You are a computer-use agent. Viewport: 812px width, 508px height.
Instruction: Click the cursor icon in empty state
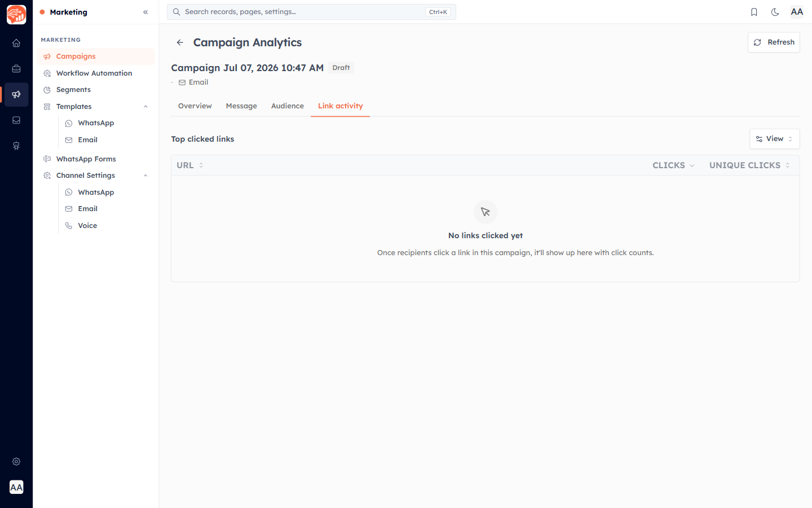pos(486,212)
